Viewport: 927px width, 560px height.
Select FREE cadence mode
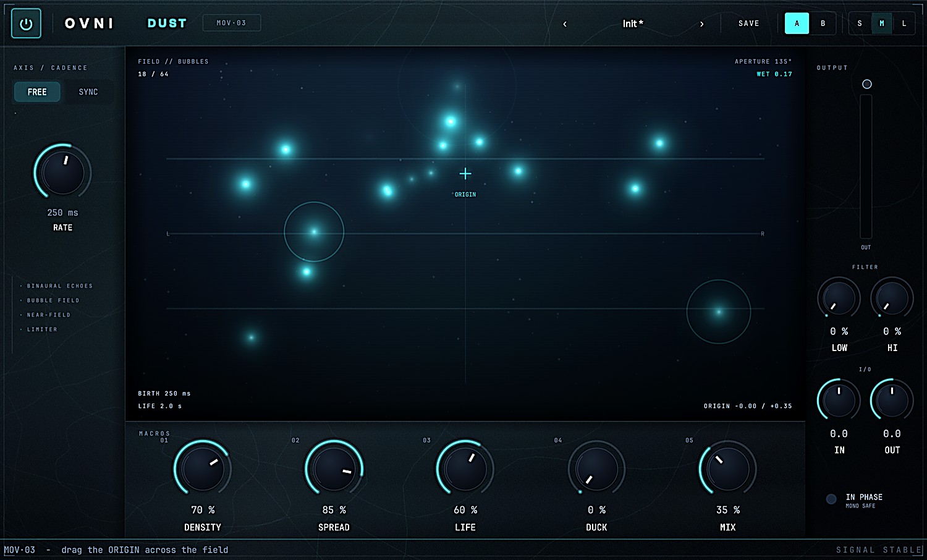point(37,92)
